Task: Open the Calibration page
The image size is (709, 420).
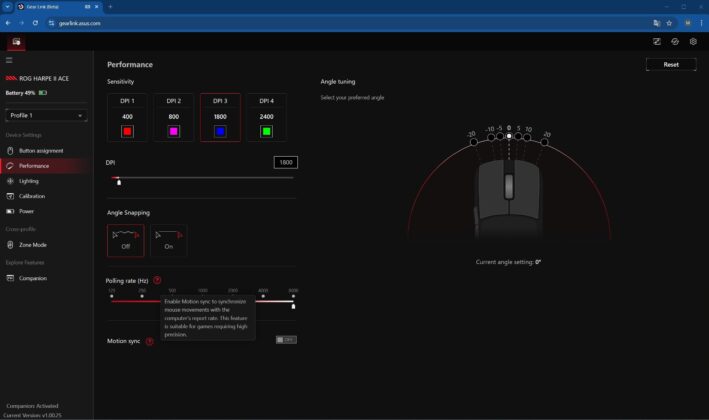Action: (x=45, y=196)
